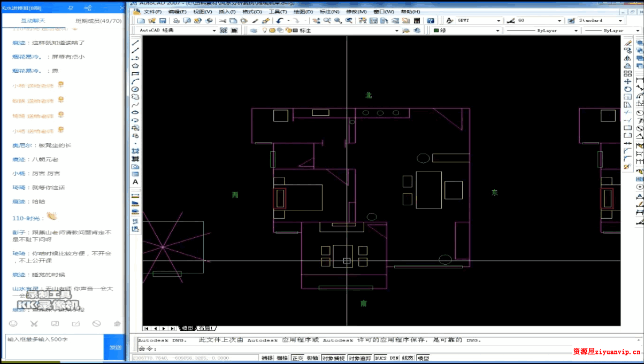Image resolution: width=644 pixels, height=364 pixels.
Task: Toggle 对象追踪 object tracking in status bar
Action: [360, 358]
